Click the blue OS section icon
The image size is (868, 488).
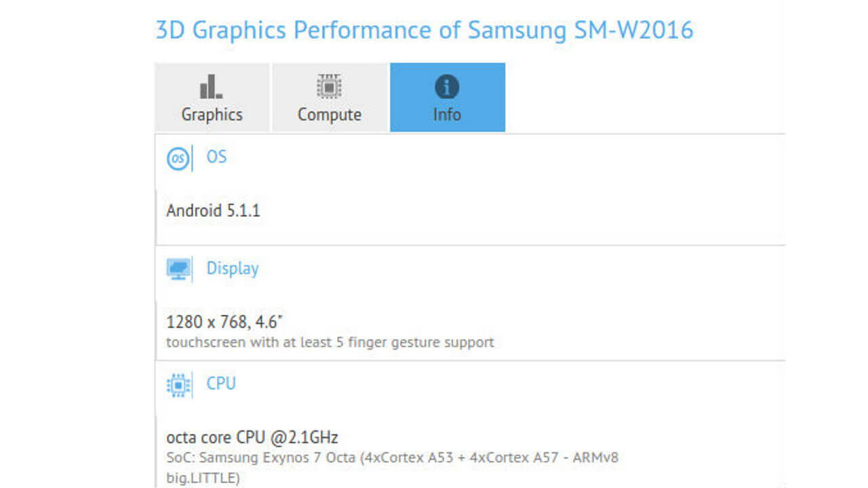[177, 159]
